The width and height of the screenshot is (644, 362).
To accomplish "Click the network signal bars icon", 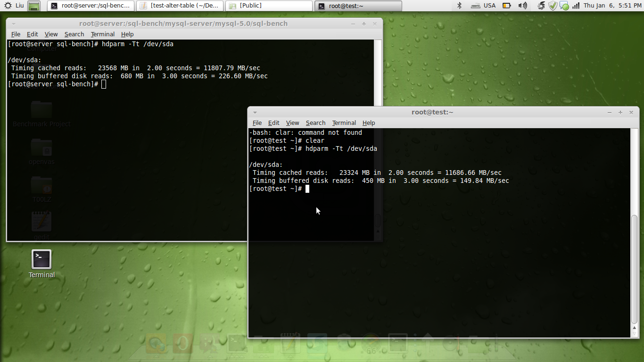I will pos(576,6).
